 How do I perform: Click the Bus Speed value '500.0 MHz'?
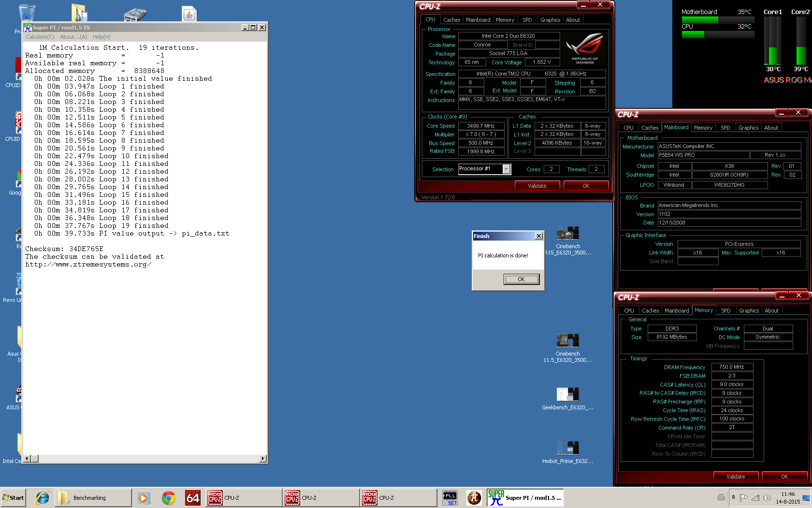click(481, 143)
